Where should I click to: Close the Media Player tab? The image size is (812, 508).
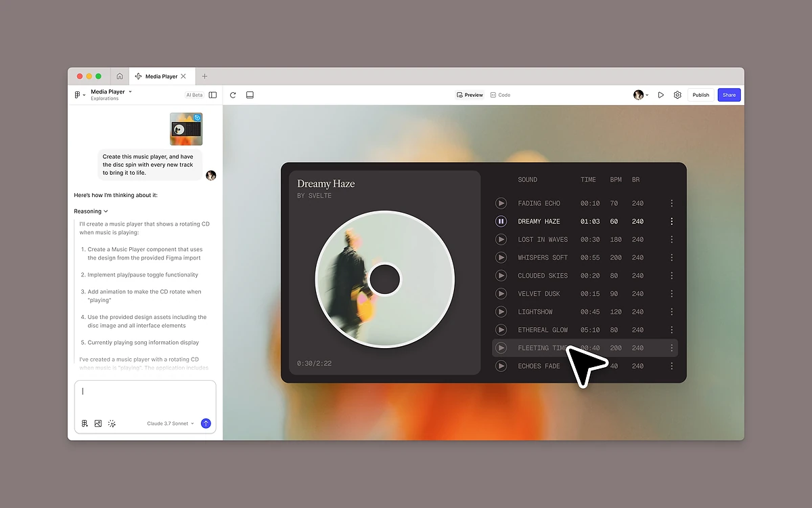tap(183, 77)
